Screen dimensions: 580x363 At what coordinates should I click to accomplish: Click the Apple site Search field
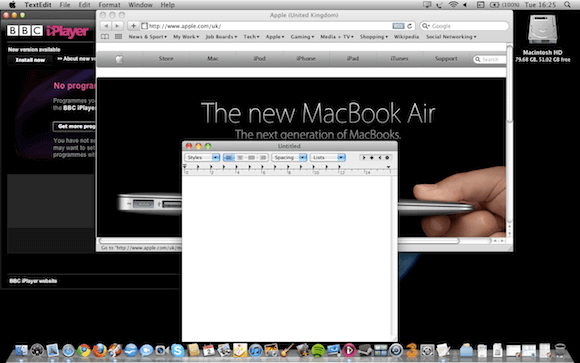click(490, 59)
